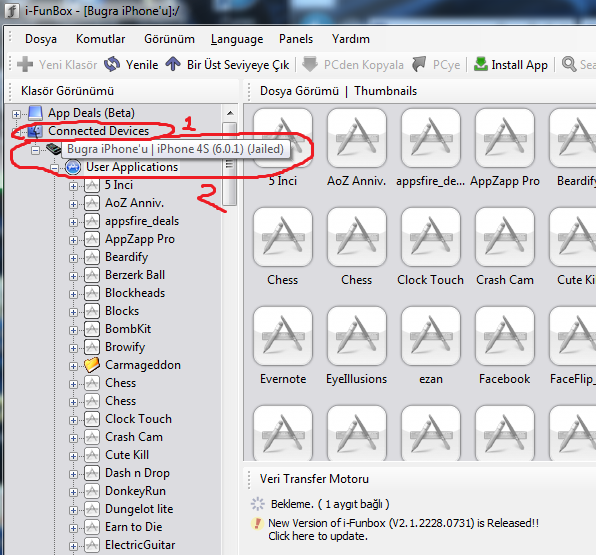
Task: Click the Beardify app icon in the tree
Action: click(92, 257)
